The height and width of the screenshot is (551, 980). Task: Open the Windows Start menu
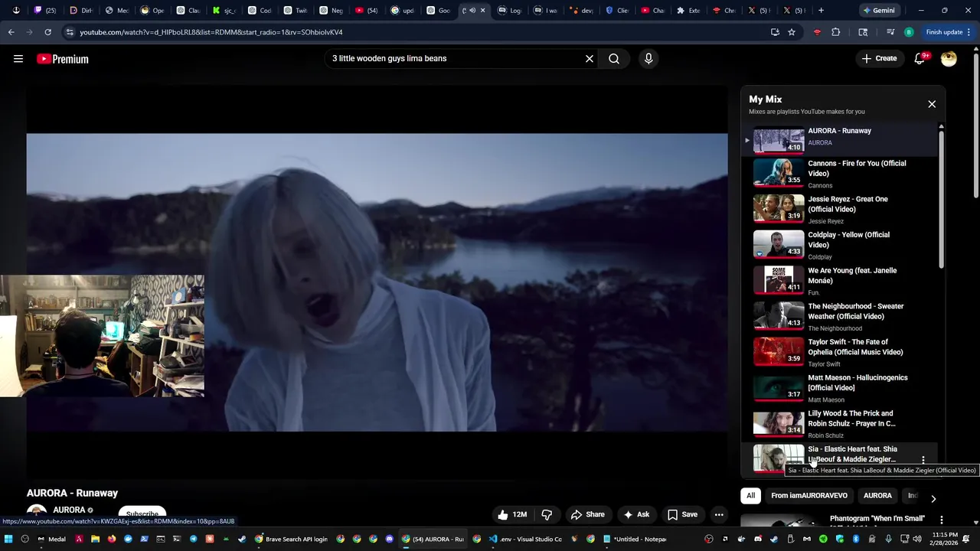8,539
